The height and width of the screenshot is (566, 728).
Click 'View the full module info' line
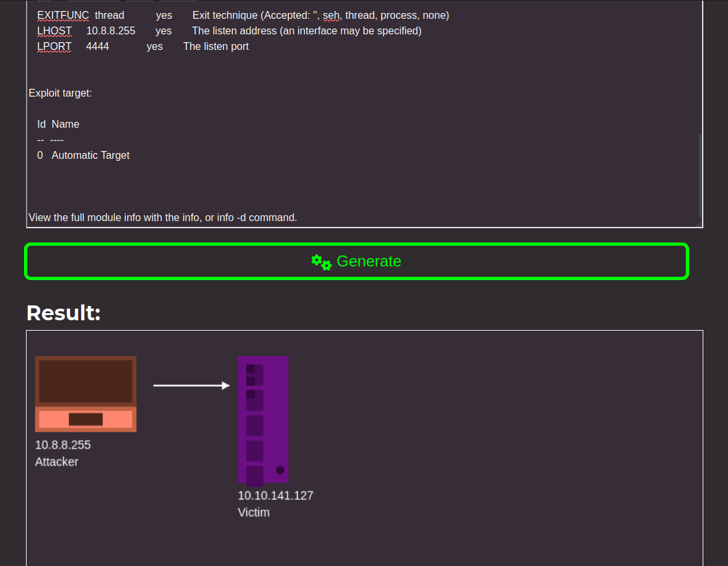pyautogui.click(x=162, y=217)
